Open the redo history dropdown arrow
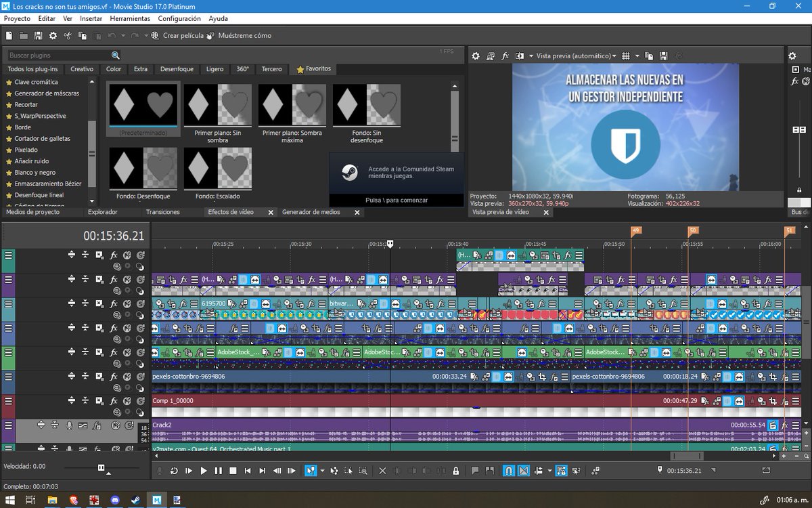 coord(145,35)
